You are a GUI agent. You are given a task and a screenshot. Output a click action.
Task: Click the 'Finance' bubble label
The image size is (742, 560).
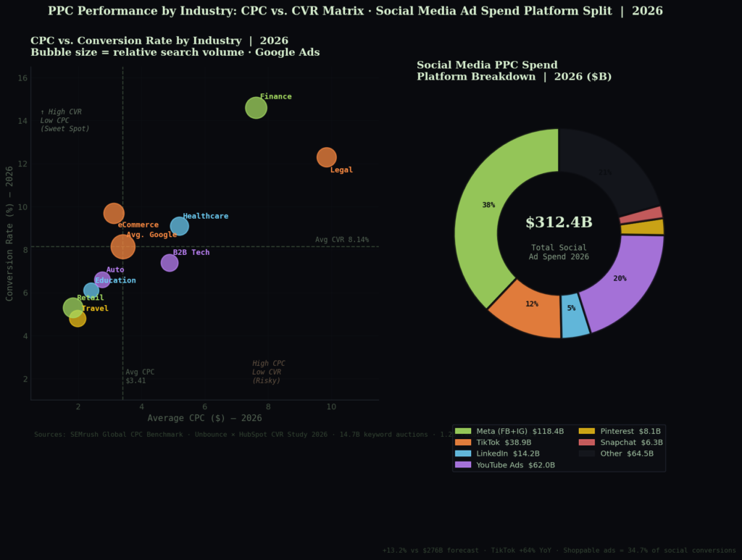pyautogui.click(x=276, y=96)
